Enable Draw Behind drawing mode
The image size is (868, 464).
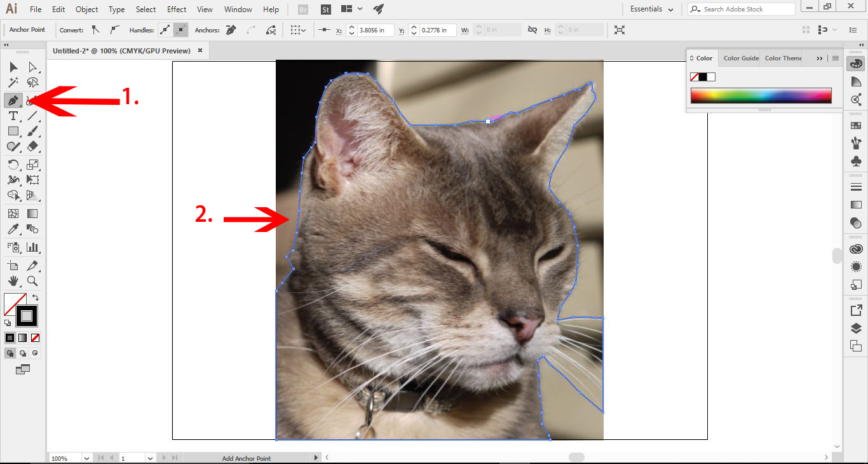tap(23, 353)
